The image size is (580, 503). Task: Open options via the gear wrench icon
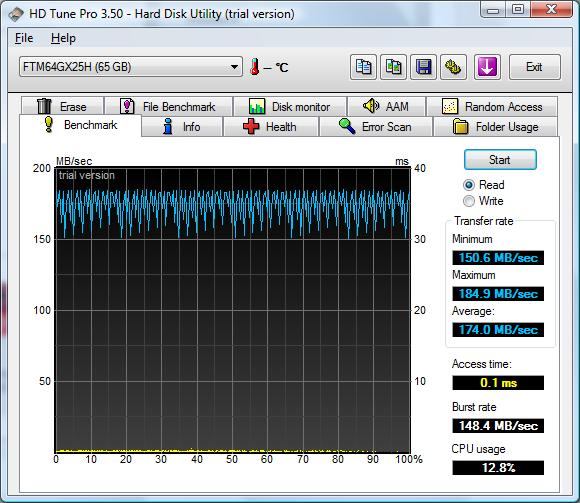coord(453,67)
